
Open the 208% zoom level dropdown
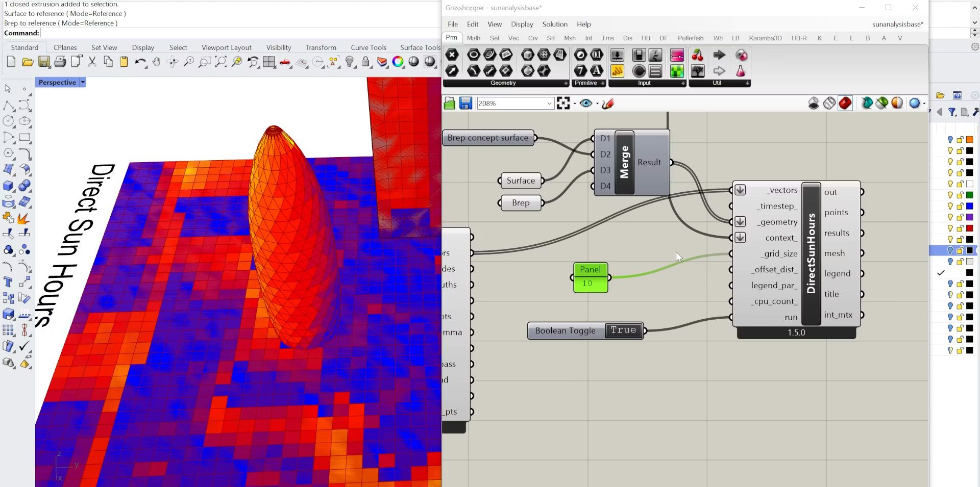549,104
